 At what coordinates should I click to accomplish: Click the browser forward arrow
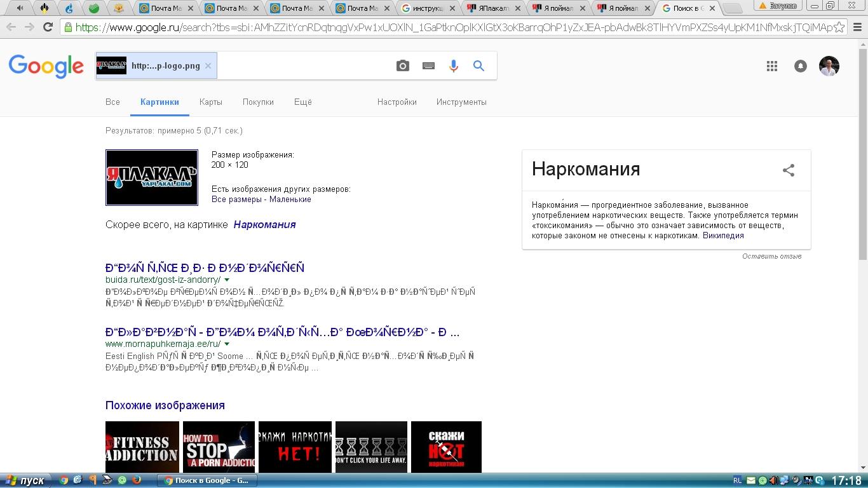(29, 27)
